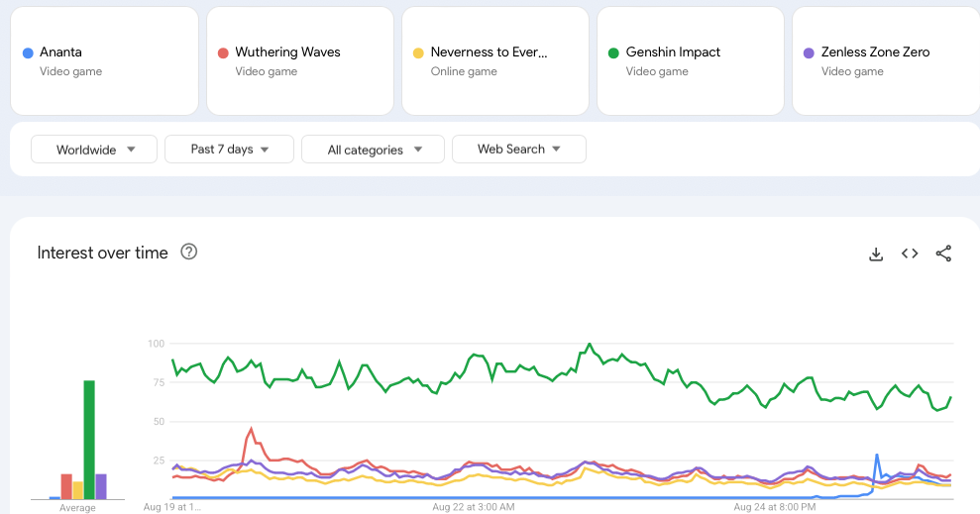This screenshot has width=980, height=514.
Task: Click the green Genshin Impact average bar
Action: 89,440
